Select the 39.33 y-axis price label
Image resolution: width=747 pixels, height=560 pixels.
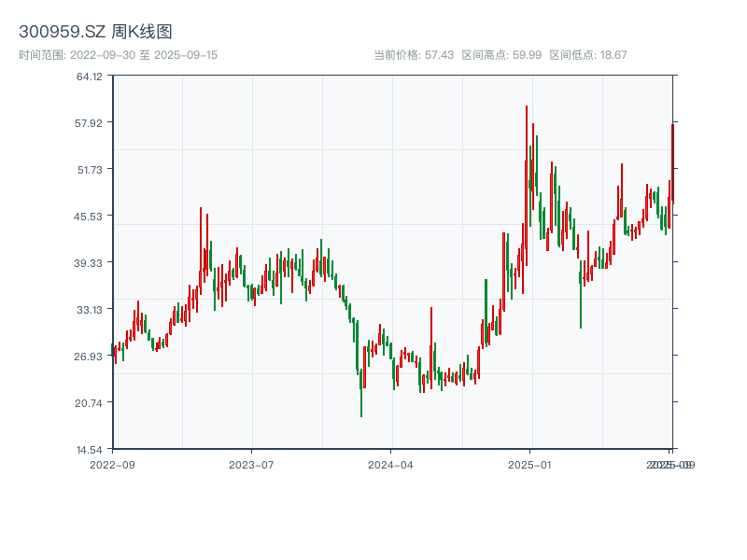pyautogui.click(x=90, y=262)
